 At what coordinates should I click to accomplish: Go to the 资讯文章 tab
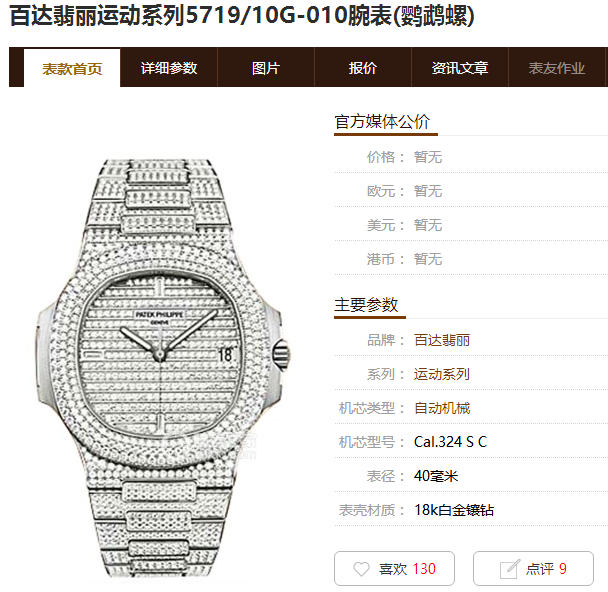tap(460, 68)
